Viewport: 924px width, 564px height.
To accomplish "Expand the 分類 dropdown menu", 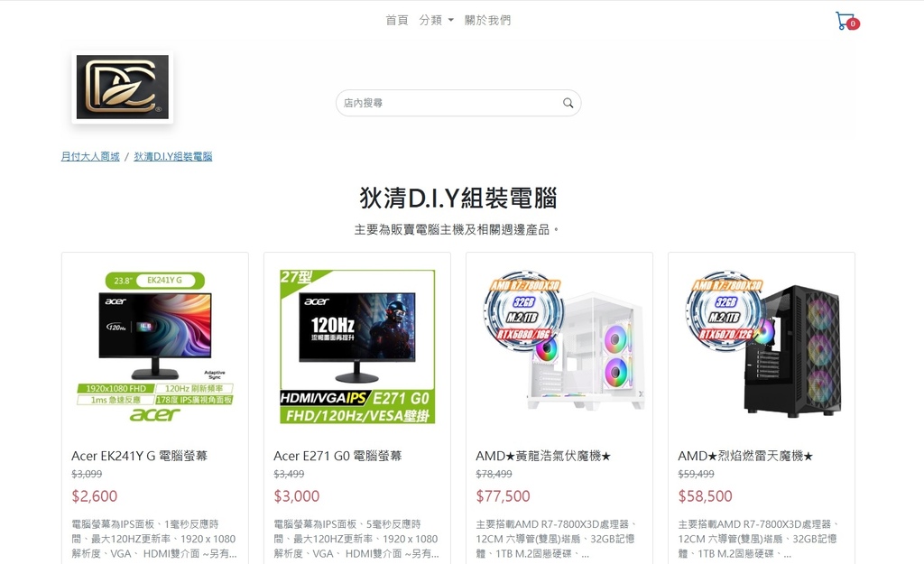I will click(x=436, y=20).
